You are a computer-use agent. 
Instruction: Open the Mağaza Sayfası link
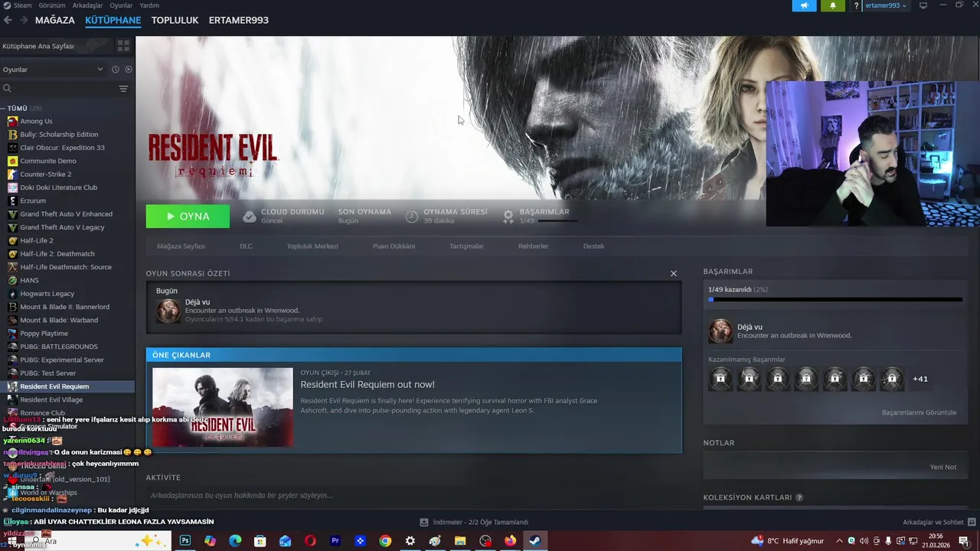181,246
